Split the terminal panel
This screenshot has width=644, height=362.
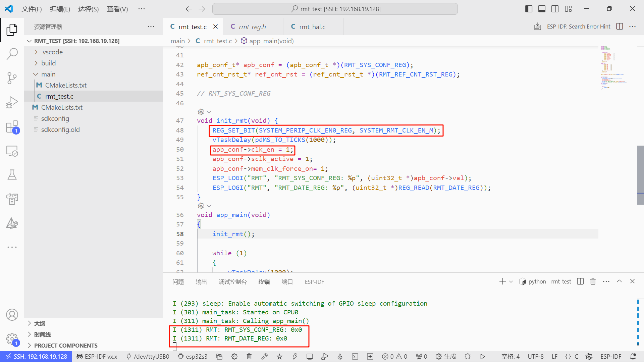580,281
